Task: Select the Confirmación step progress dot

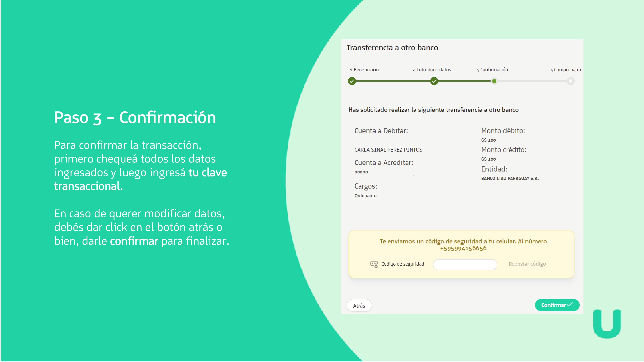Action: [x=494, y=81]
